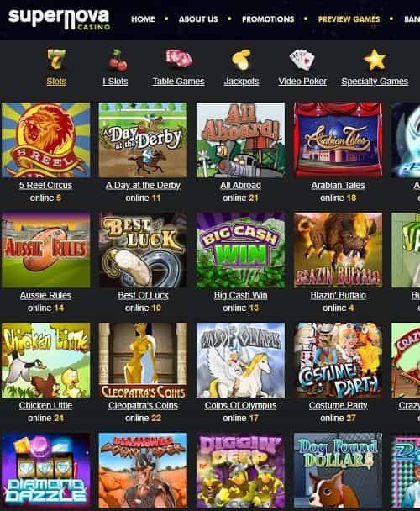
Task: Choose the playing cards Video Poker icon
Action: pyautogui.click(x=302, y=60)
